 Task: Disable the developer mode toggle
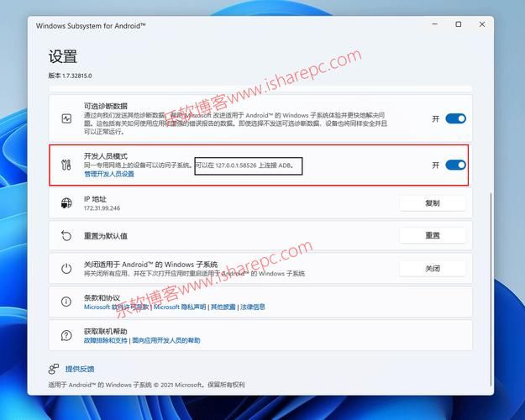coord(455,165)
